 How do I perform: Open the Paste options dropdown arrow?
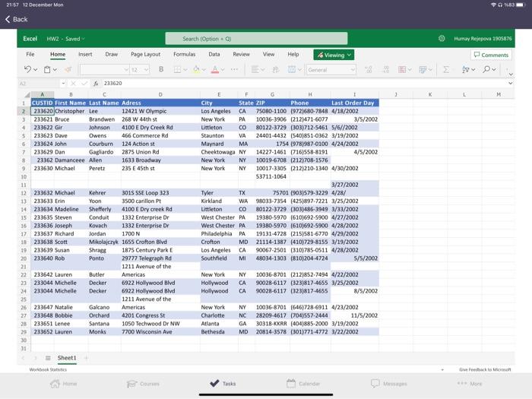[55, 70]
